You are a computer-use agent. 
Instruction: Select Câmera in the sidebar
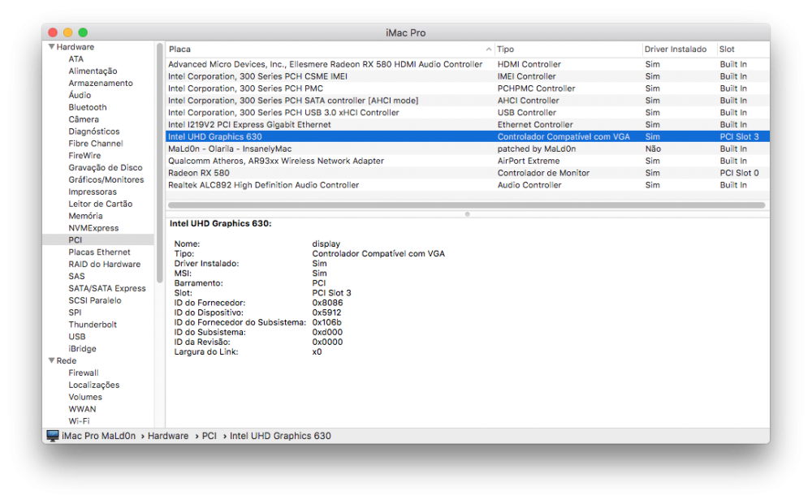84,119
